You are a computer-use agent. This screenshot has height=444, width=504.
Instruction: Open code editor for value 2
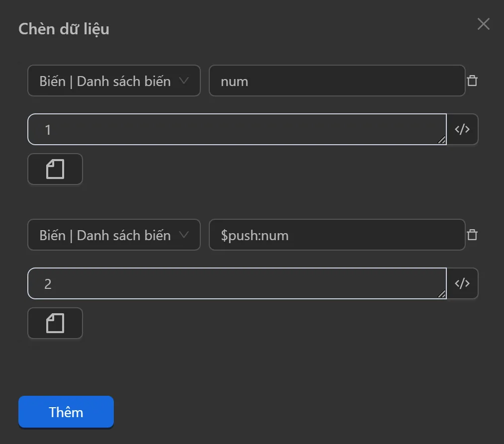(x=462, y=283)
